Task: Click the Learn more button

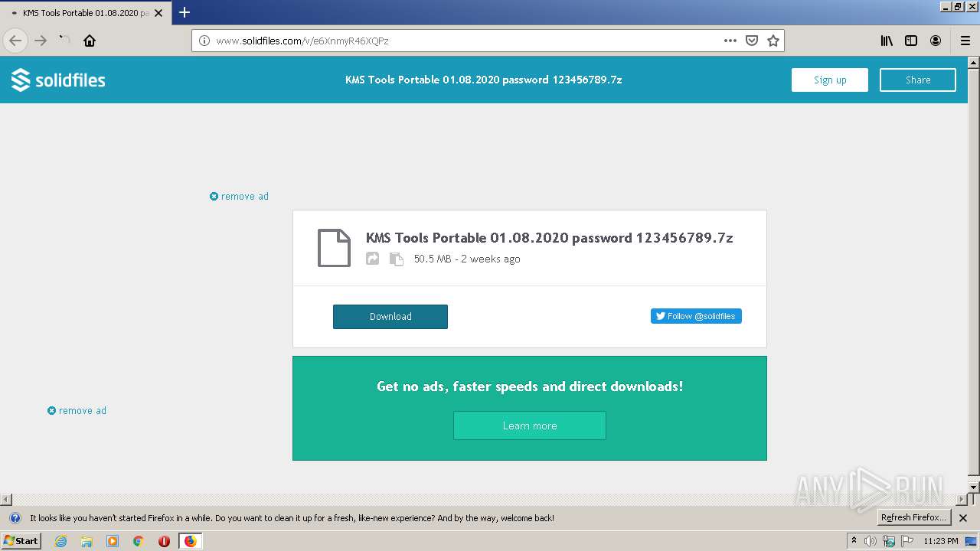Action: pyautogui.click(x=530, y=425)
